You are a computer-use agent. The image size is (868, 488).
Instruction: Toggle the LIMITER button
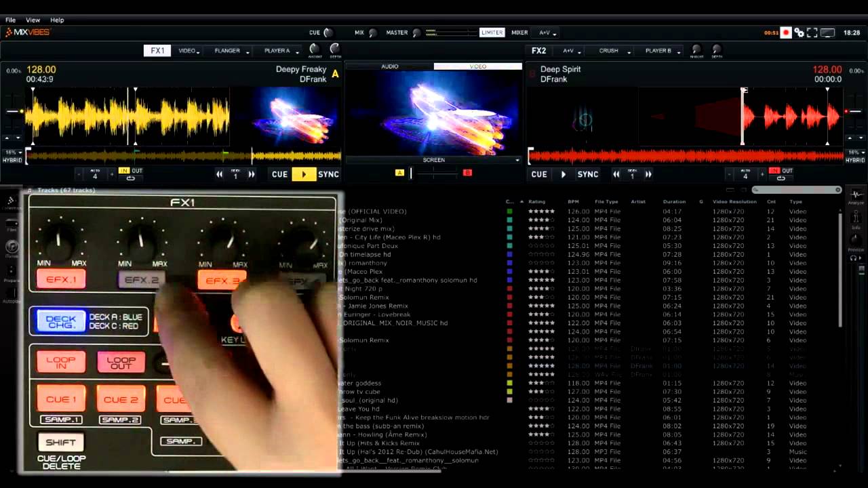coord(492,33)
